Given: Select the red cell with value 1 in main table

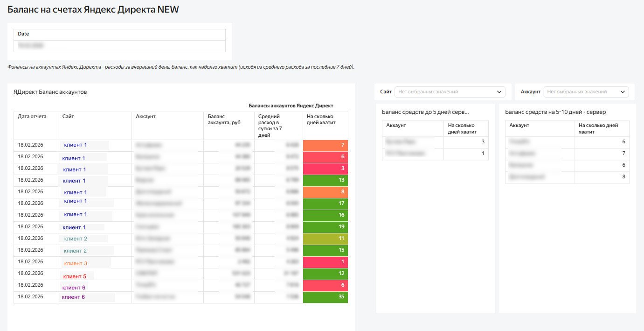Looking at the screenshot, I should [325, 262].
